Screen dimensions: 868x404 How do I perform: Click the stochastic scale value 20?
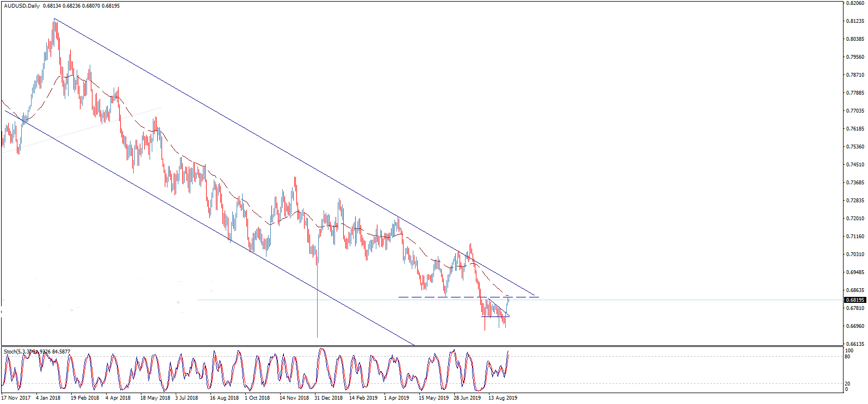pyautogui.click(x=847, y=384)
